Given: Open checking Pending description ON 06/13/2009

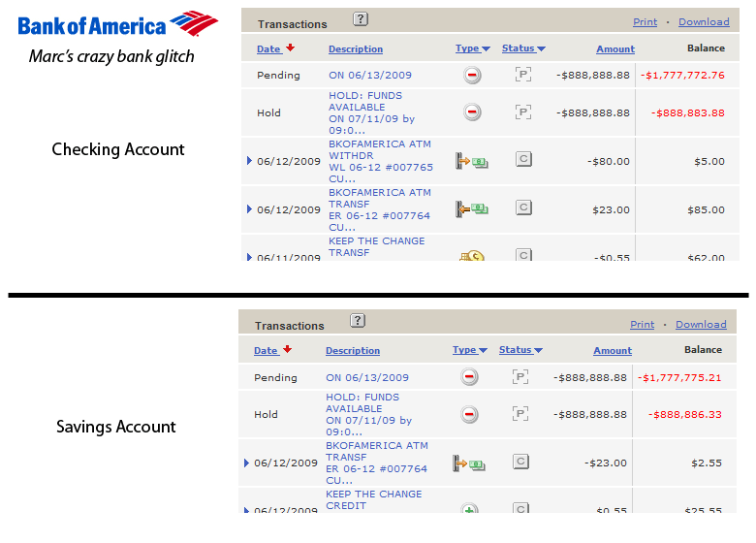Looking at the screenshot, I should 369,75.
